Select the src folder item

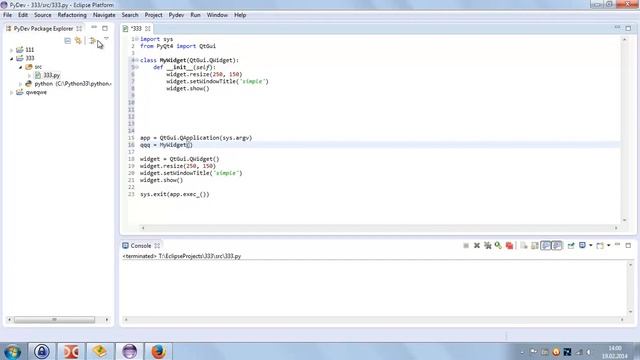tap(38, 67)
